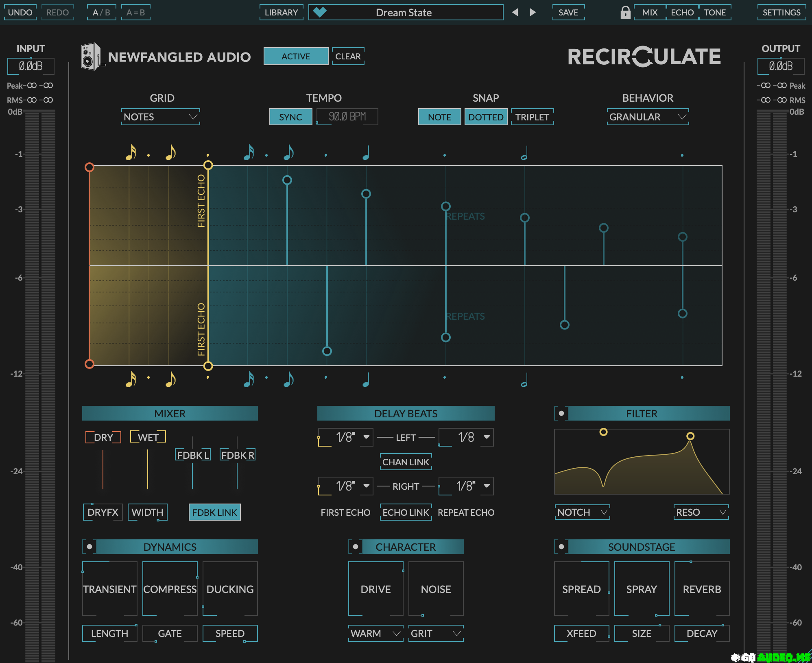This screenshot has height=663, width=812.
Task: Copy A to B with A=B button
Action: (x=135, y=12)
